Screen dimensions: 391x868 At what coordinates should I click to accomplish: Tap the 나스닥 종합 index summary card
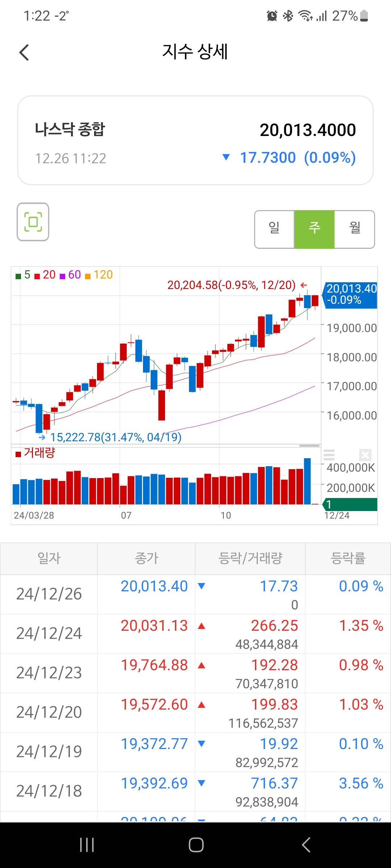(x=195, y=140)
